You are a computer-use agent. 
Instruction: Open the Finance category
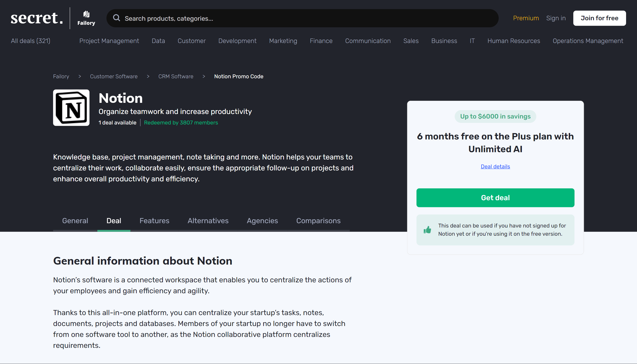coord(321,41)
